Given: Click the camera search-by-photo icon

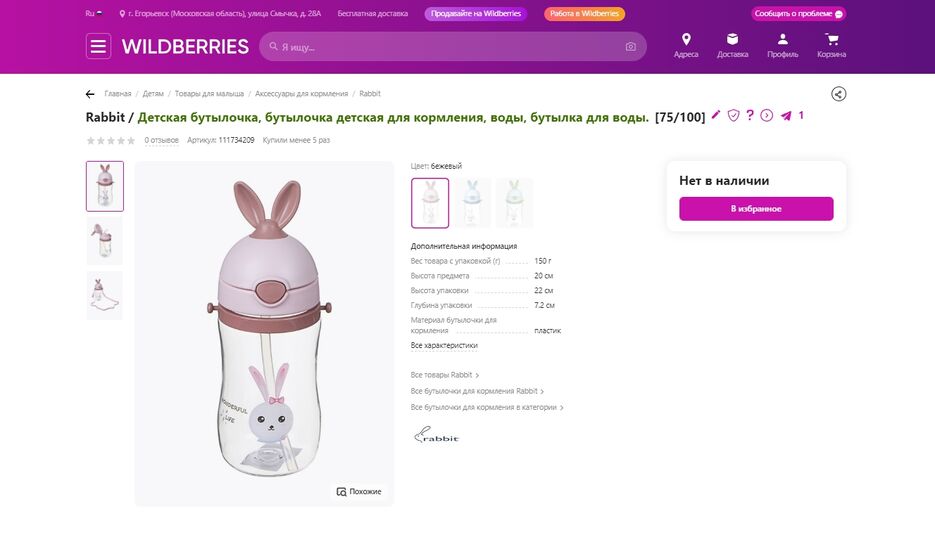Looking at the screenshot, I should pyautogui.click(x=630, y=47).
